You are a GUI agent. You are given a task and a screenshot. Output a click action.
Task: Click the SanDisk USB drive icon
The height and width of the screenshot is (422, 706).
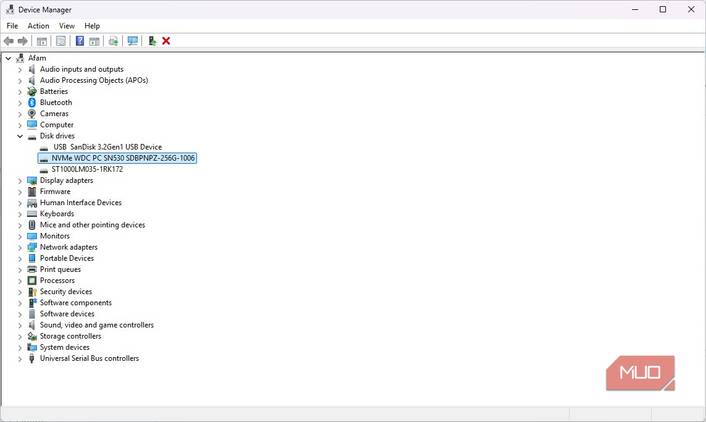click(44, 148)
